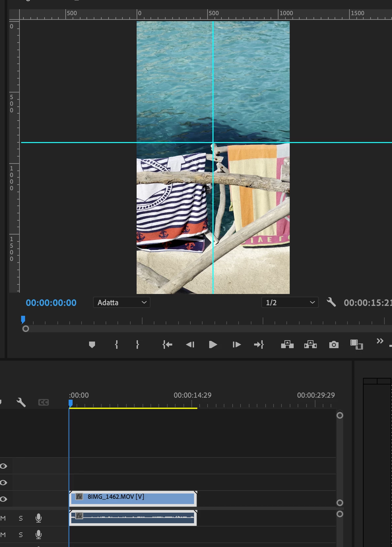The height and width of the screenshot is (547, 392).
Task: Go to In point
Action: click(167, 345)
